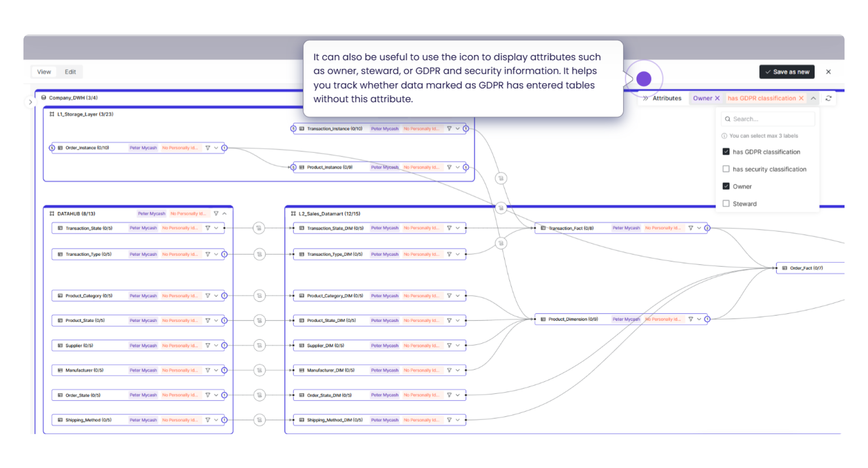This screenshot has width=868, height=468.
Task: Collapse the labels dropdown with its chevron
Action: click(813, 98)
